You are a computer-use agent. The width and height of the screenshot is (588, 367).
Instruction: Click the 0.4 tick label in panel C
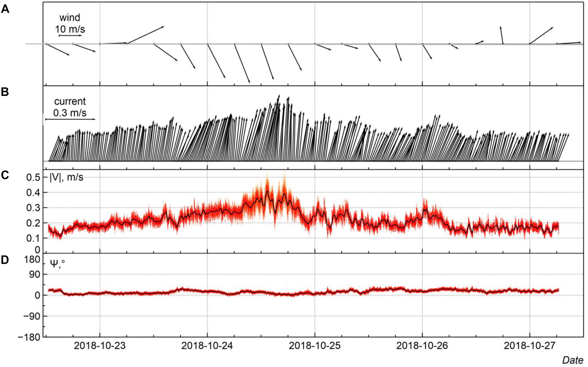coord(33,193)
